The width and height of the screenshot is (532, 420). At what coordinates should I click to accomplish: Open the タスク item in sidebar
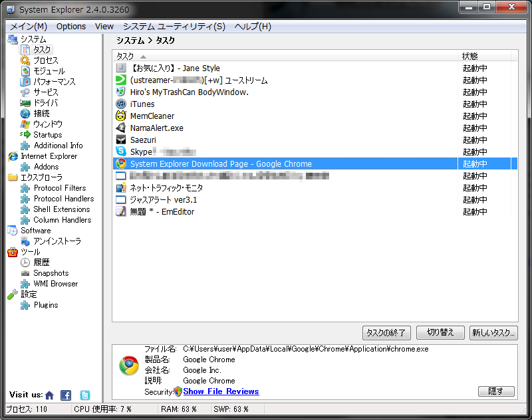pos(41,50)
